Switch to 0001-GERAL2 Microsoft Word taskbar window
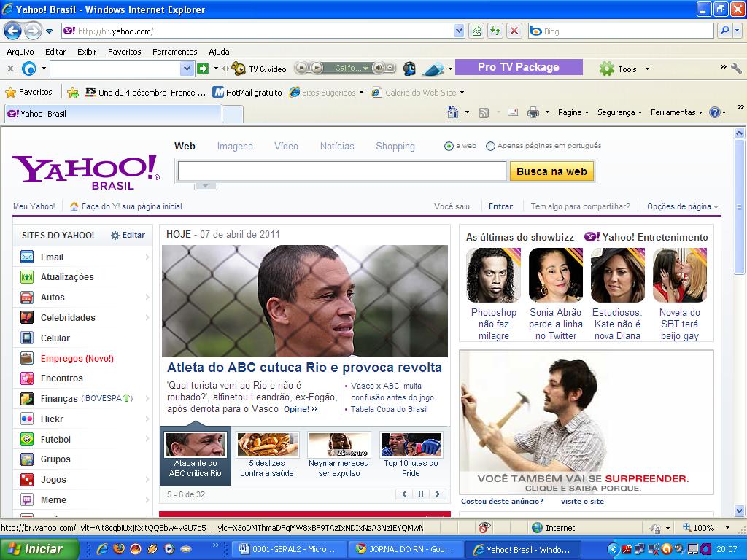 click(x=287, y=549)
